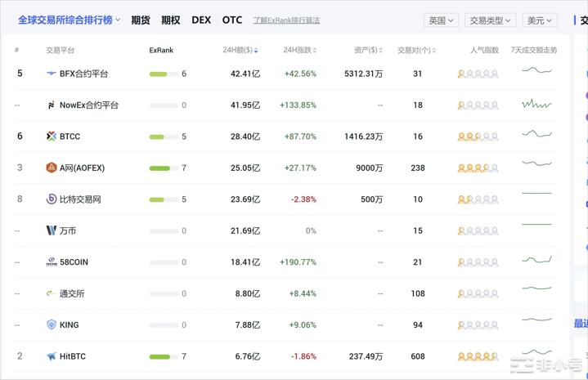Click the 比特交易网 purple logo icon
This screenshot has width=588, height=380.
(x=52, y=199)
